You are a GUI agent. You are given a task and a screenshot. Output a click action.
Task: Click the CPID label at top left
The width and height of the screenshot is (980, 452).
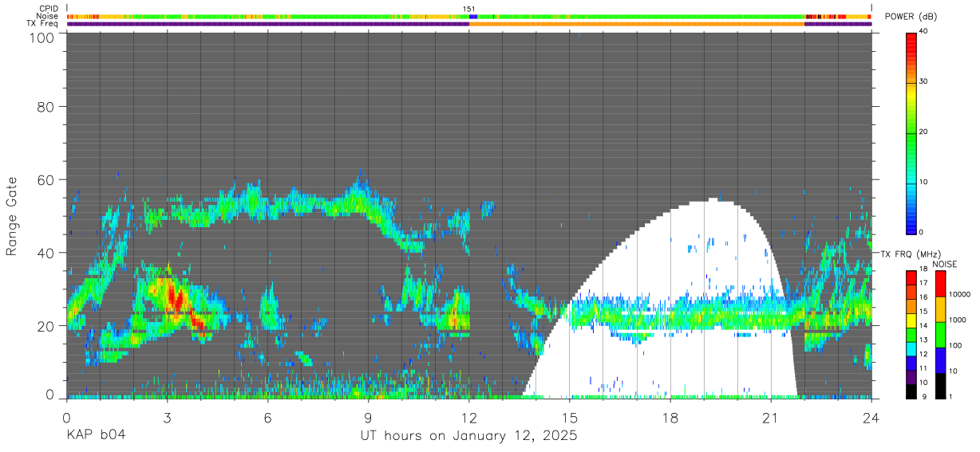[49, 9]
